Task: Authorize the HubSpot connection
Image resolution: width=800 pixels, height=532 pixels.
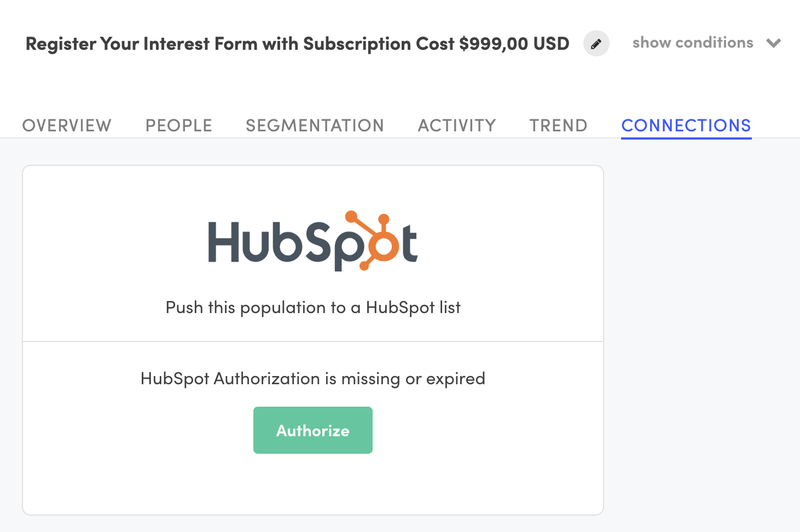Action: pyautogui.click(x=312, y=430)
